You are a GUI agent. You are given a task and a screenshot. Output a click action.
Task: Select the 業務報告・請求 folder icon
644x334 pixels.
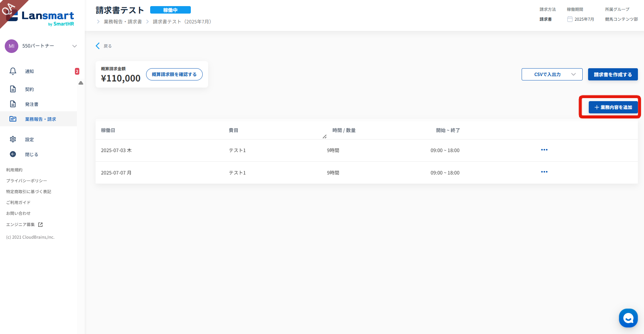click(x=13, y=119)
